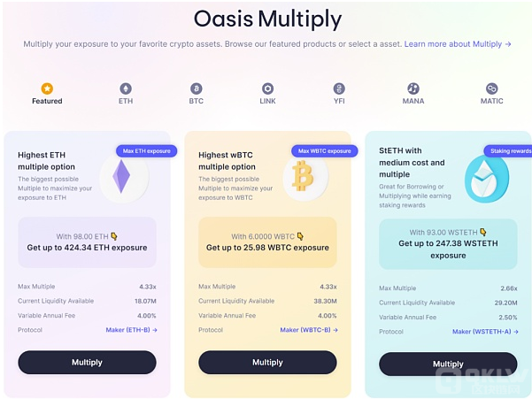Open Learn more about Multiply link
Image resolution: width=532 pixels, height=399 pixels.
click(x=458, y=43)
